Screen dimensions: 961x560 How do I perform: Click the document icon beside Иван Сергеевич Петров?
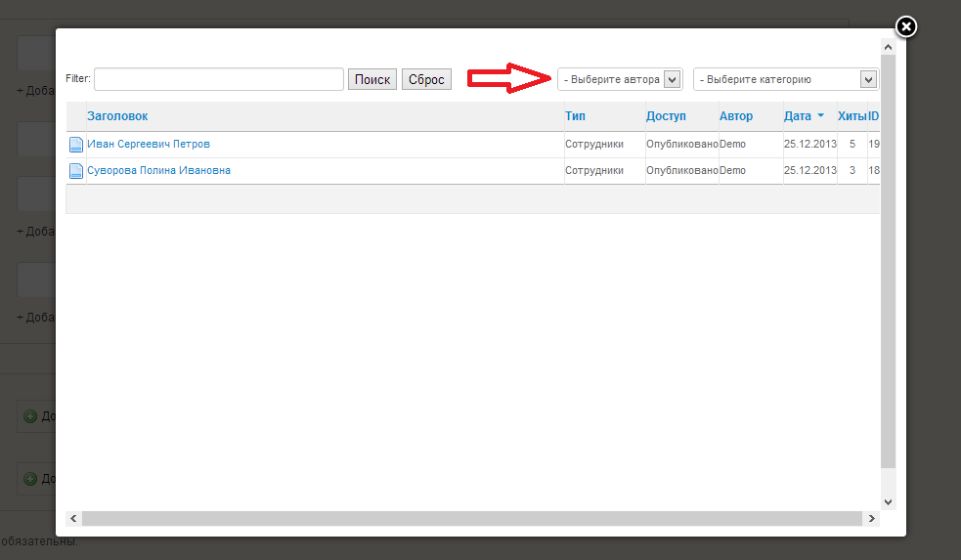pos(76,145)
